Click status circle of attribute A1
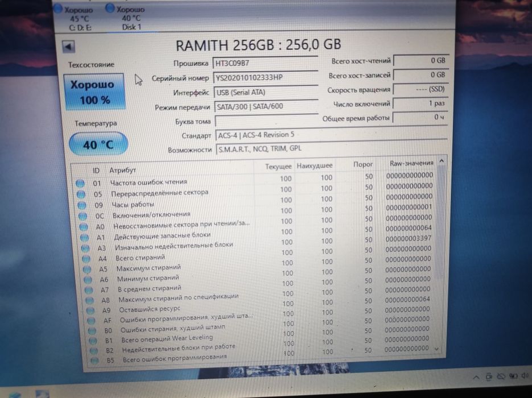This screenshot has height=398, width=532. (84, 238)
